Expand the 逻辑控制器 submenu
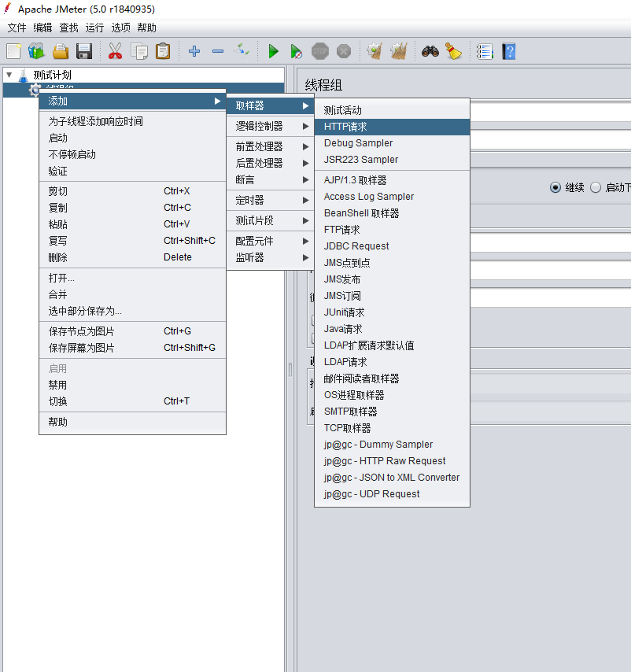Viewport: 631px width, 672px height. (271, 126)
